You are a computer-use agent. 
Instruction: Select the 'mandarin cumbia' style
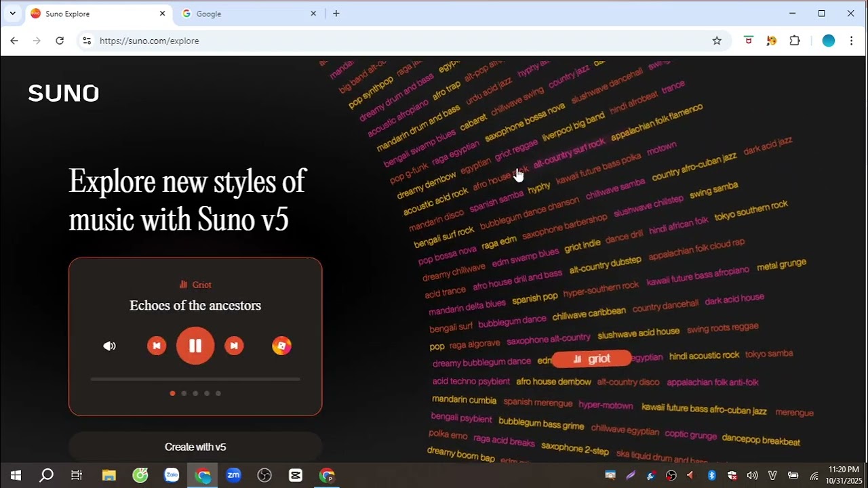click(465, 400)
